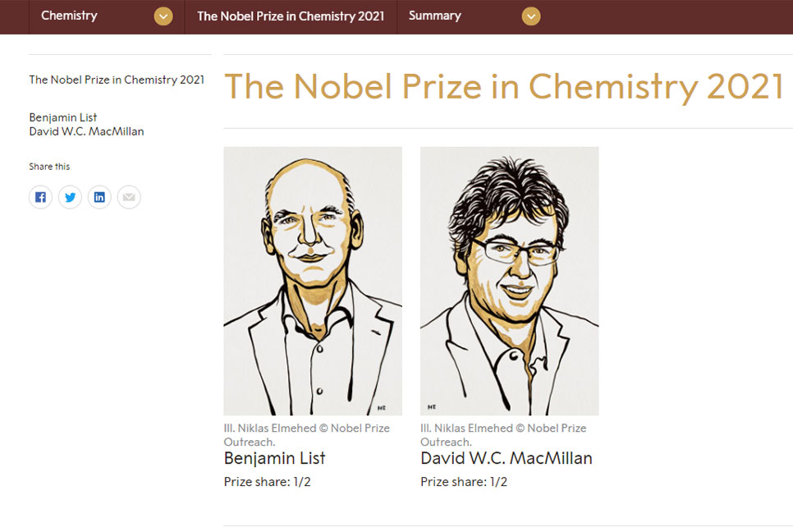Share page via Twitter icon

pyautogui.click(x=70, y=197)
